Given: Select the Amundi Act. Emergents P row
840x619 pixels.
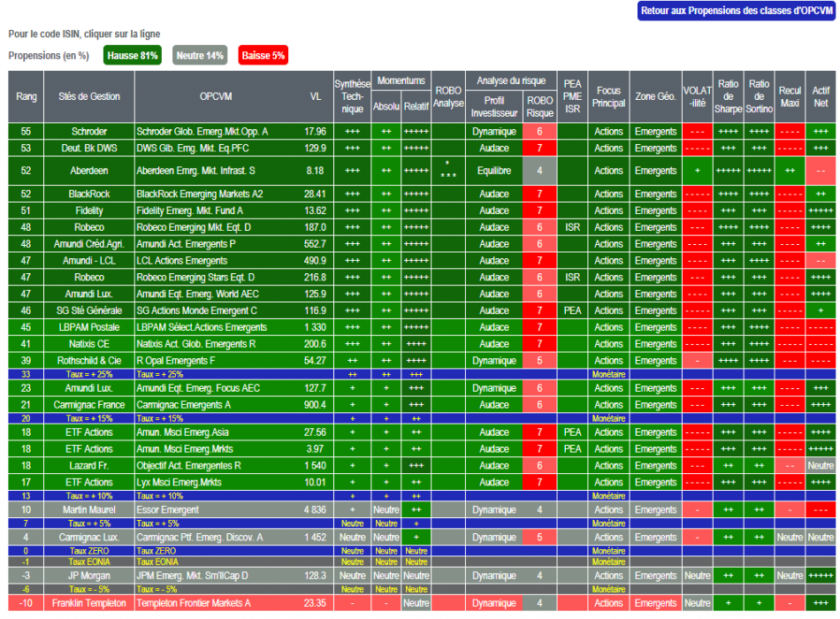Looking at the screenshot, I should 422,244.
